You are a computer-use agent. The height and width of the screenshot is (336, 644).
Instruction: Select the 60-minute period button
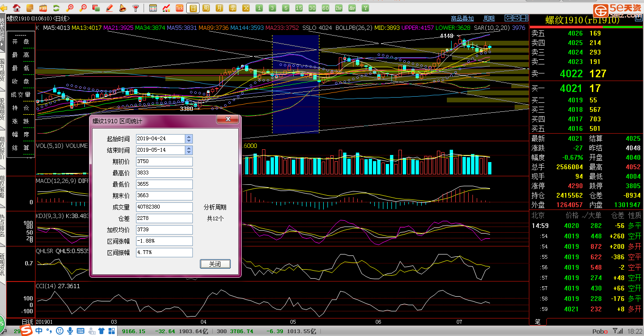coord(326,8)
